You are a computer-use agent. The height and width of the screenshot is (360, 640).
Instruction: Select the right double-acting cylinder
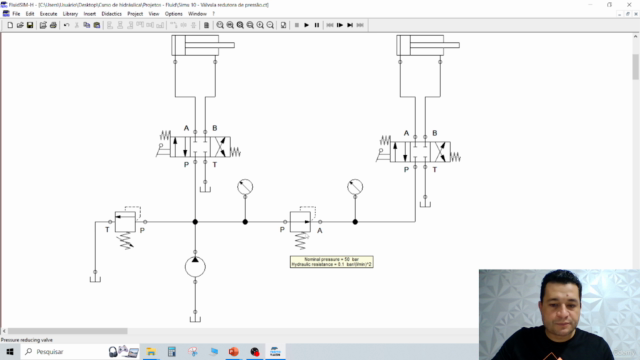pos(428,45)
